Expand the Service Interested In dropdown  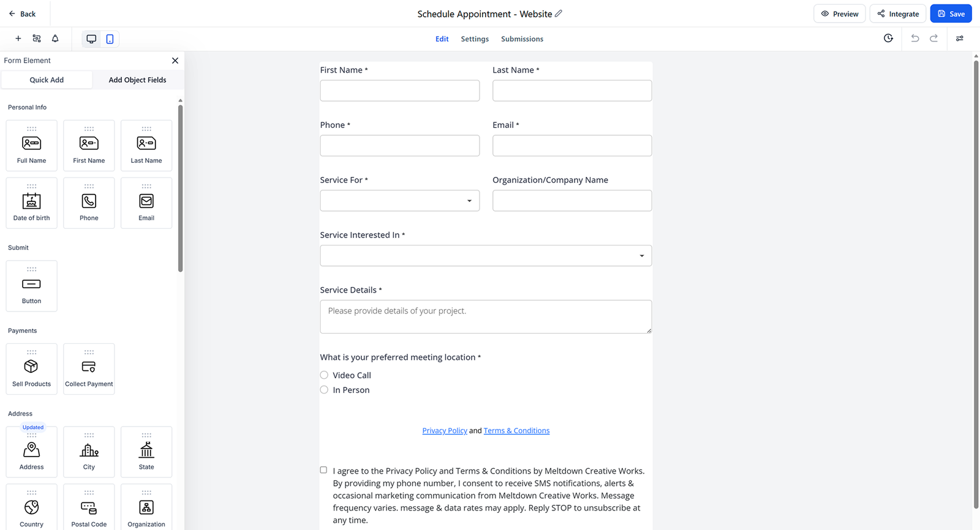point(486,256)
